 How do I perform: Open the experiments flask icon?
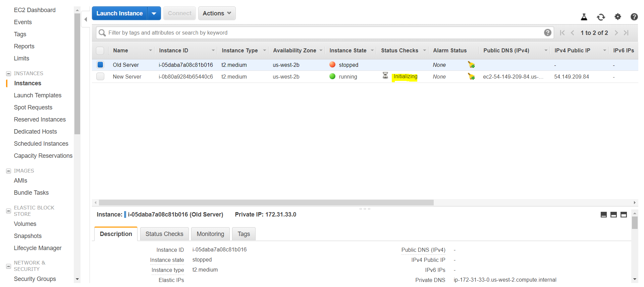(x=584, y=17)
